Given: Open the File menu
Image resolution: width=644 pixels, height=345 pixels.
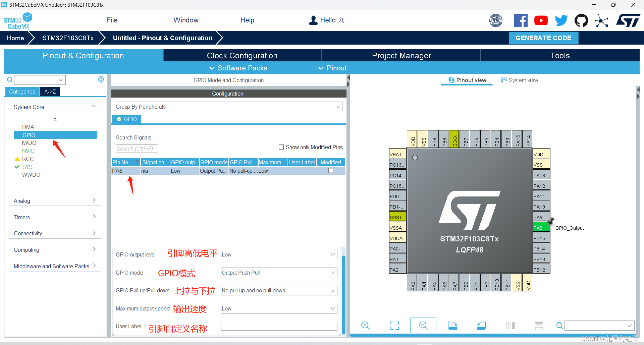Looking at the screenshot, I should [112, 20].
